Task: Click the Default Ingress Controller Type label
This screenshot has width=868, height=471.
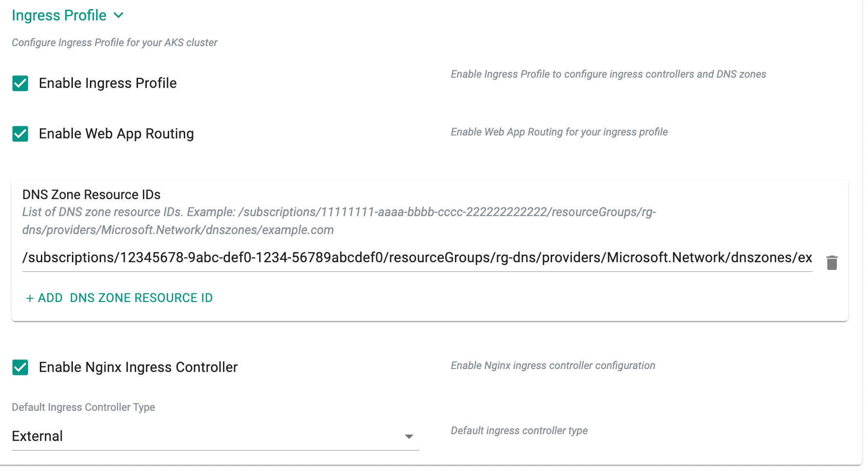Action: [83, 407]
